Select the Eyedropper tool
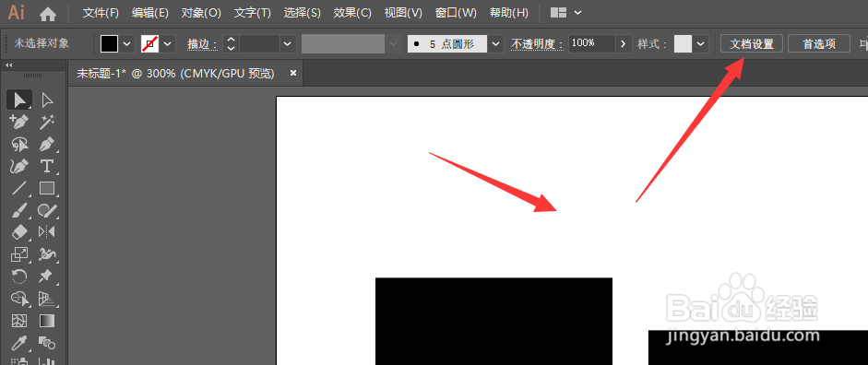Viewport: 868px width, 365px height. pyautogui.click(x=19, y=343)
